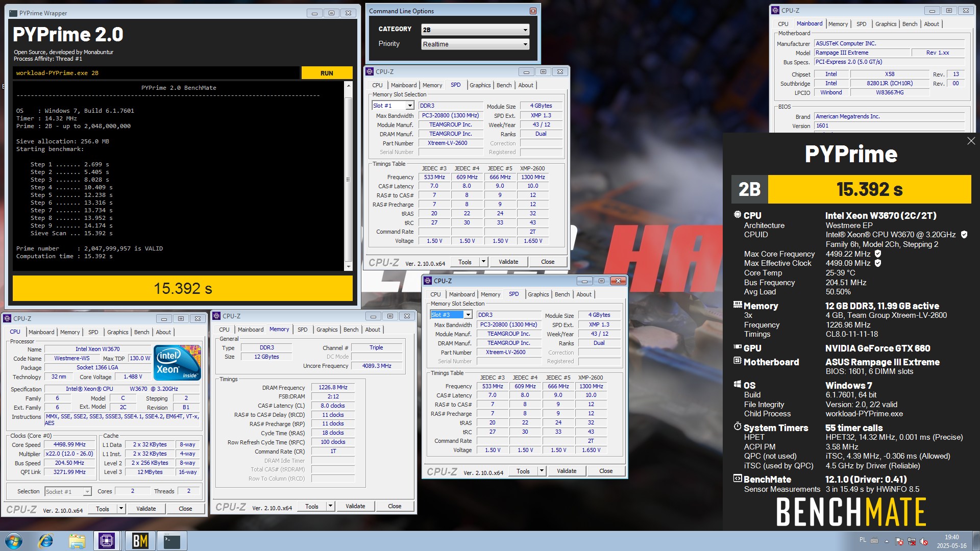
Task: Open the Slot #1 memory slot dropdown
Action: point(393,106)
